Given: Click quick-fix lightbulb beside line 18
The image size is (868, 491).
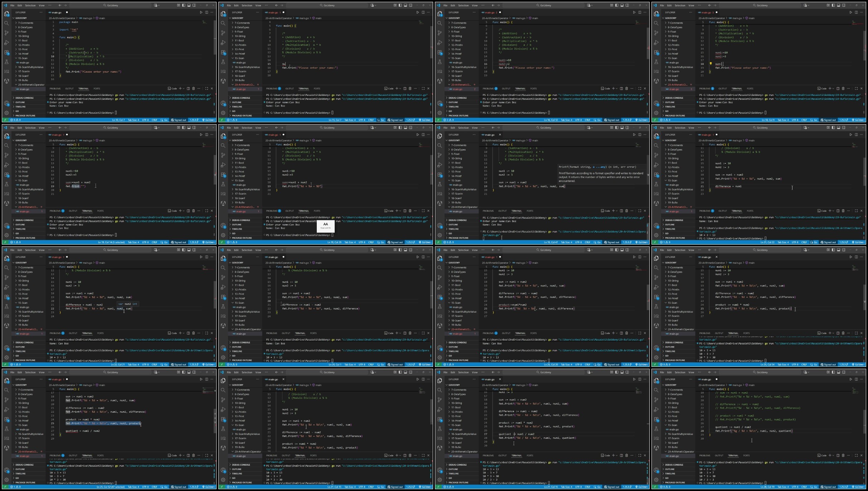Looking at the screenshot, I should (711, 64).
